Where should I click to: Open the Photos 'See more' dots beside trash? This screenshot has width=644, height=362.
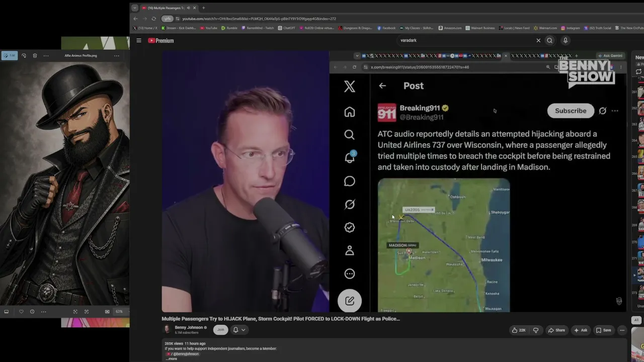[46, 56]
